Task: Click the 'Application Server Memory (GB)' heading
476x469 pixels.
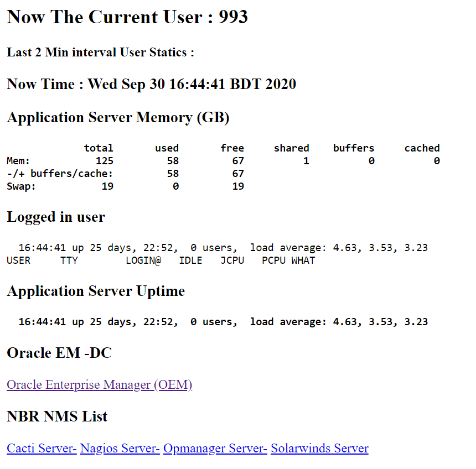Action: [118, 117]
